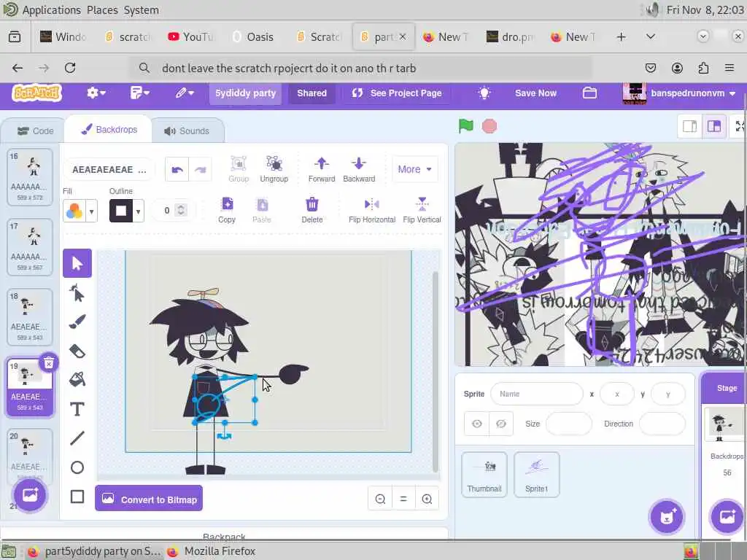Viewport: 747px width, 560px height.
Task: Bring selection Forward
Action: [x=322, y=169]
